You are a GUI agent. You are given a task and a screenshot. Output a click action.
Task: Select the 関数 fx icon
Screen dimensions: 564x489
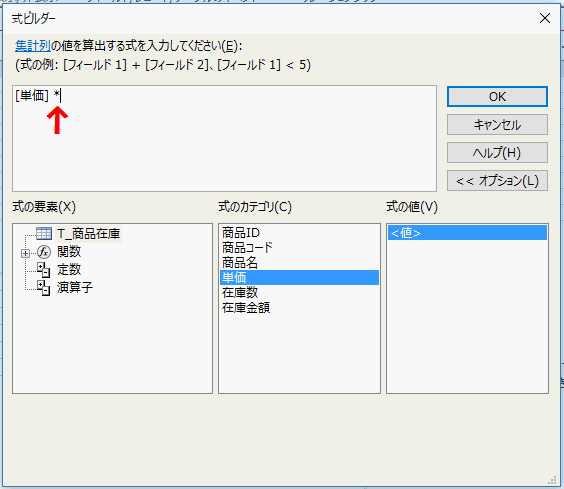point(44,252)
